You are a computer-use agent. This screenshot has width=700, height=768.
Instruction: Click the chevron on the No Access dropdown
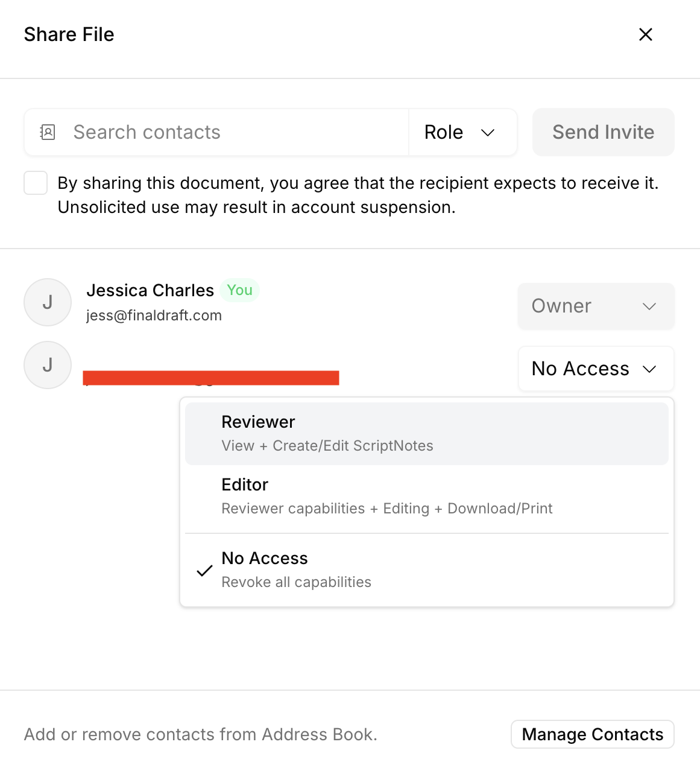coord(649,369)
